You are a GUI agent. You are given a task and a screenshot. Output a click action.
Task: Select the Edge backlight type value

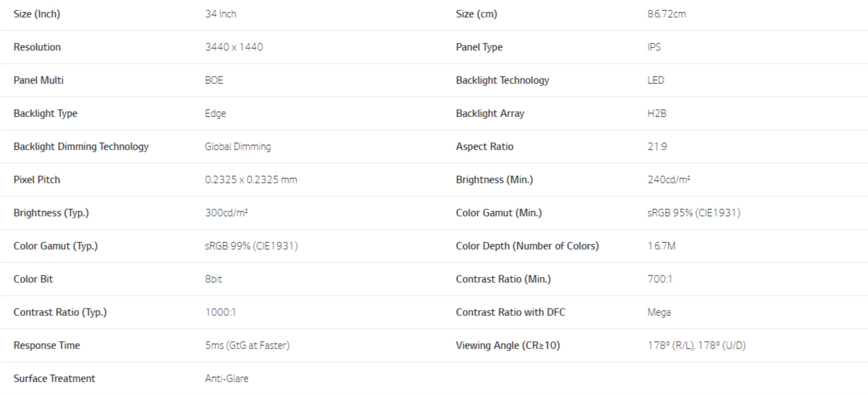(215, 114)
